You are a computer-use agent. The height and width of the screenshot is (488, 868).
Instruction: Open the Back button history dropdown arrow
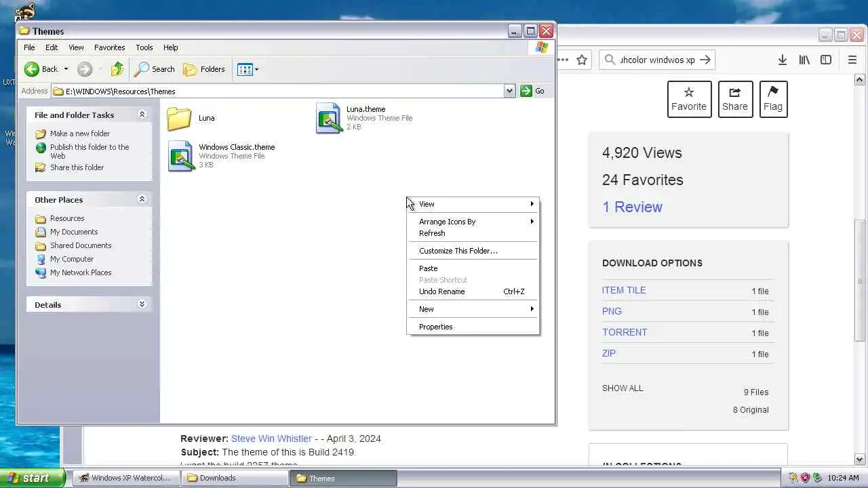[66, 69]
